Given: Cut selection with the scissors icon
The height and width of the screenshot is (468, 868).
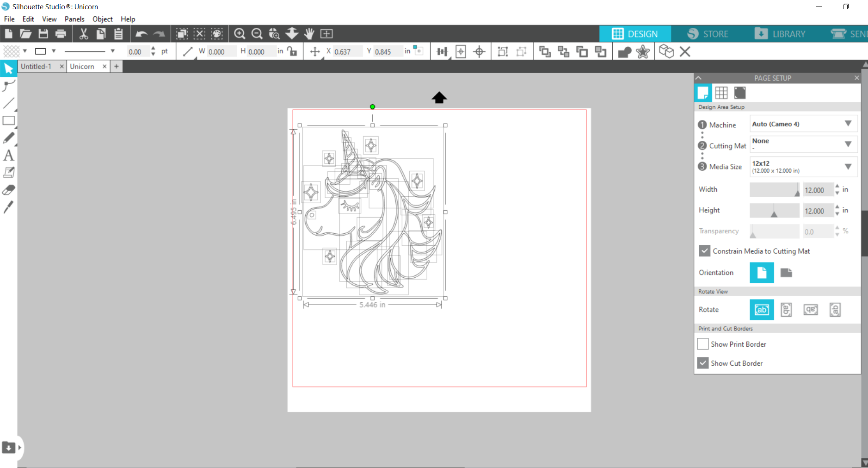Looking at the screenshot, I should pos(84,33).
